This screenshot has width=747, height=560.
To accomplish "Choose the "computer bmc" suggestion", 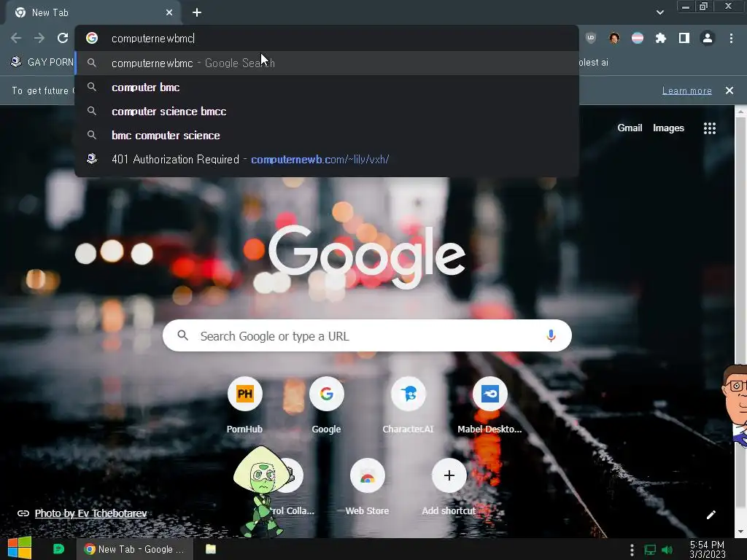I will tap(327, 87).
